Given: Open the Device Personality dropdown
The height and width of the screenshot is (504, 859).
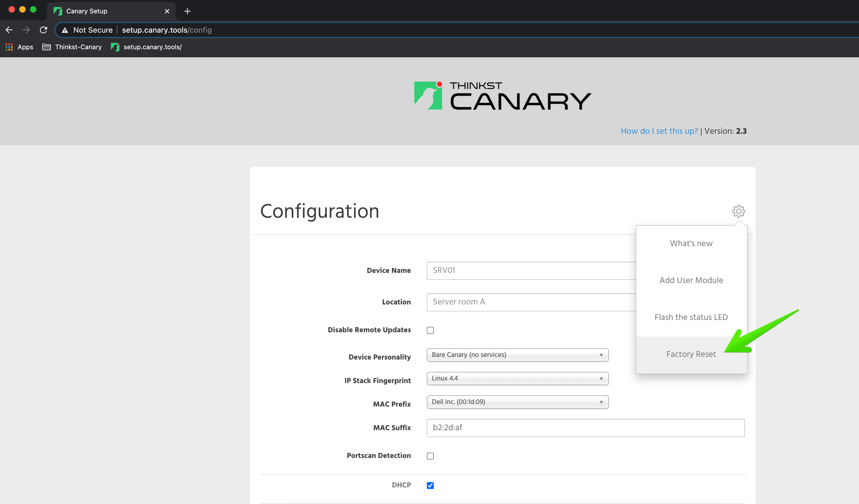Looking at the screenshot, I should tap(517, 355).
